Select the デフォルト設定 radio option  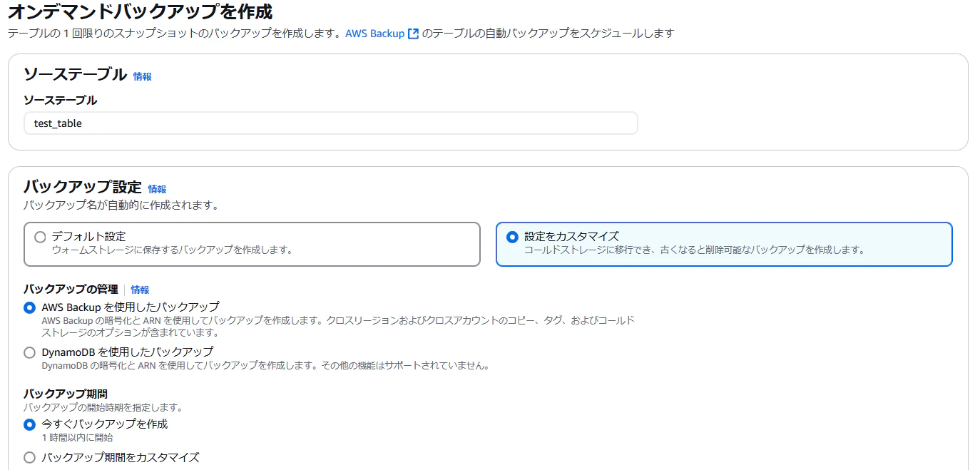pyautogui.click(x=40, y=237)
